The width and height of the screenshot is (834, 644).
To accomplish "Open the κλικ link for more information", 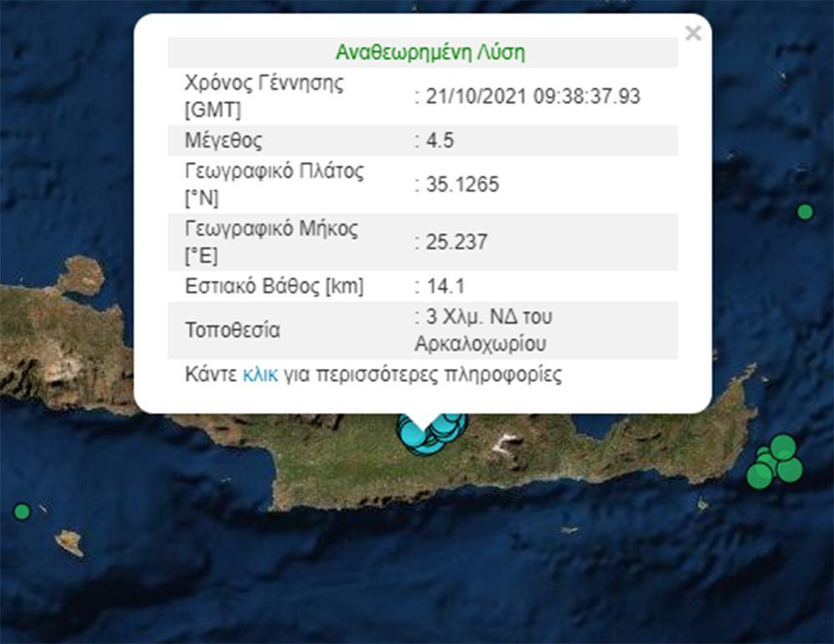I will tap(259, 375).
